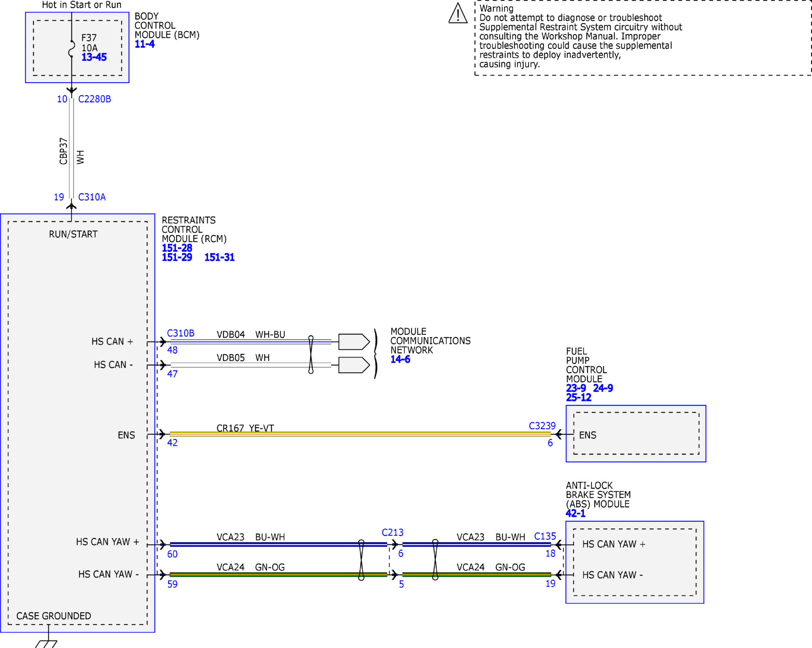Select connector label C310B
812x648 pixels.
click(x=181, y=333)
